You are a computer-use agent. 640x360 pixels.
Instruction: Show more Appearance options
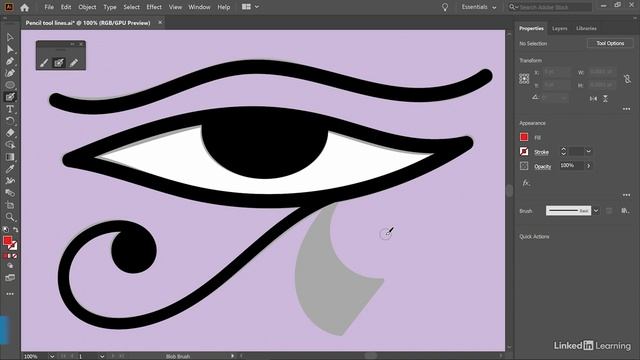[x=627, y=195]
